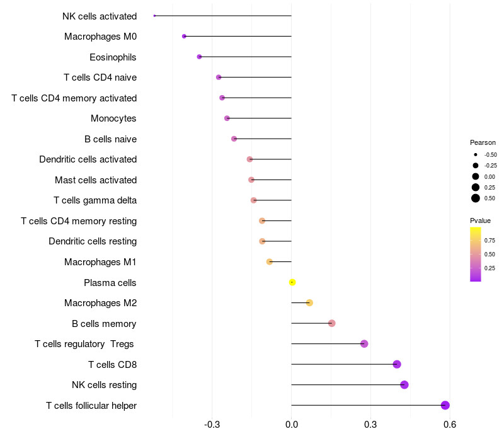The width and height of the screenshot is (504, 441).
Task: Select the Dendritic cells resting label
Action: click(93, 241)
